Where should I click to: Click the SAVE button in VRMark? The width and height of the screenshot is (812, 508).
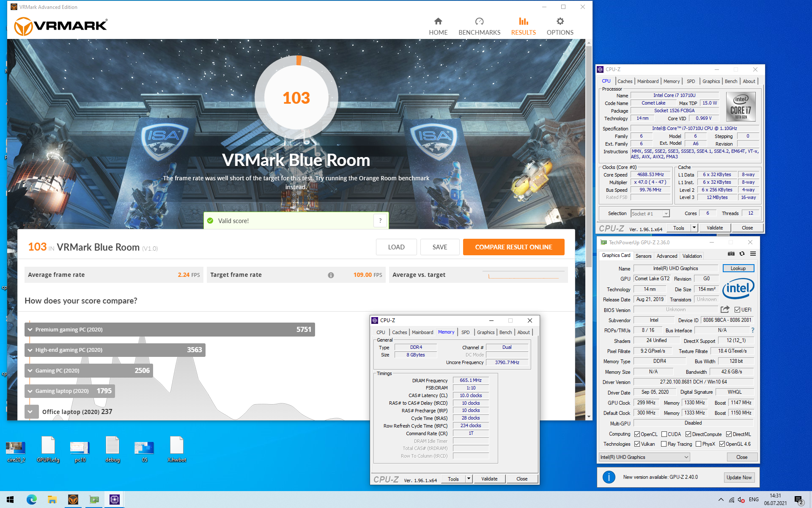[x=440, y=247]
